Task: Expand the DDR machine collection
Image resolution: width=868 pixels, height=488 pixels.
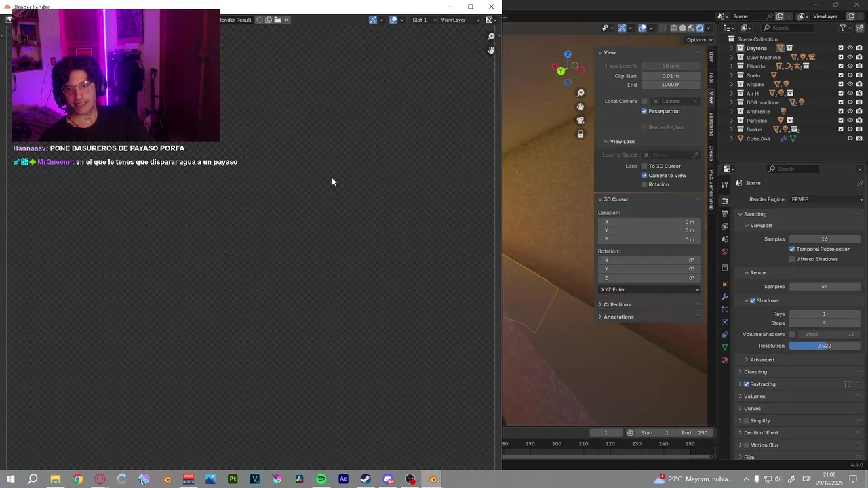Action: 732,102
